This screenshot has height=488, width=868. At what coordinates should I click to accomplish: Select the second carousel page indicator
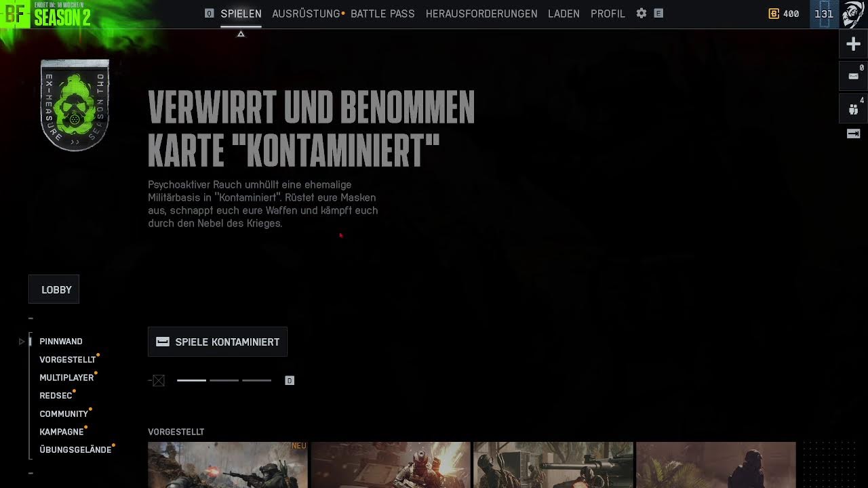(x=224, y=380)
